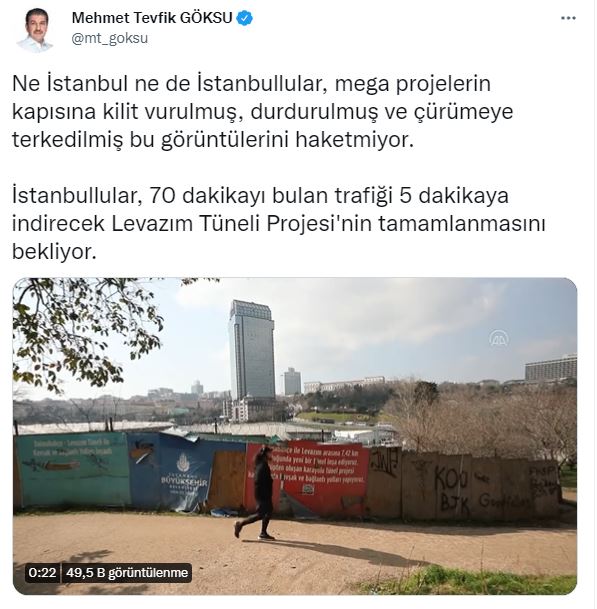
Task: Click the tall skyscraper in the video
Action: tap(251, 350)
